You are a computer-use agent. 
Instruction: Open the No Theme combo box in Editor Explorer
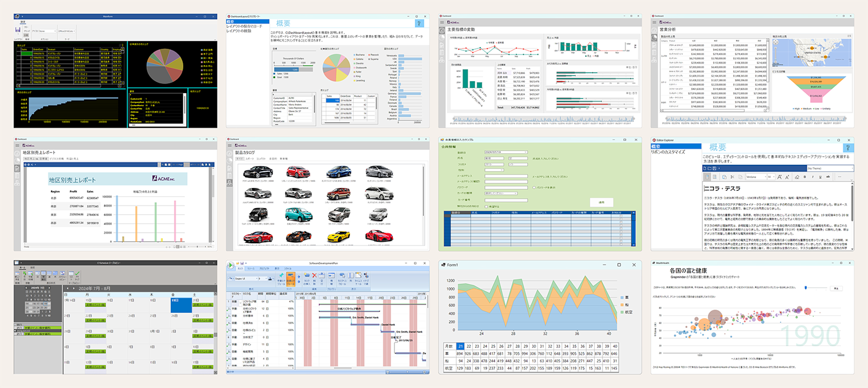(x=830, y=169)
